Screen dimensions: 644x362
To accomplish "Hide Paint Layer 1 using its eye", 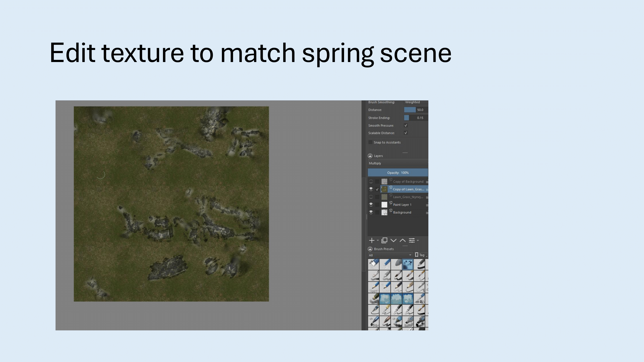I will 371,205.
